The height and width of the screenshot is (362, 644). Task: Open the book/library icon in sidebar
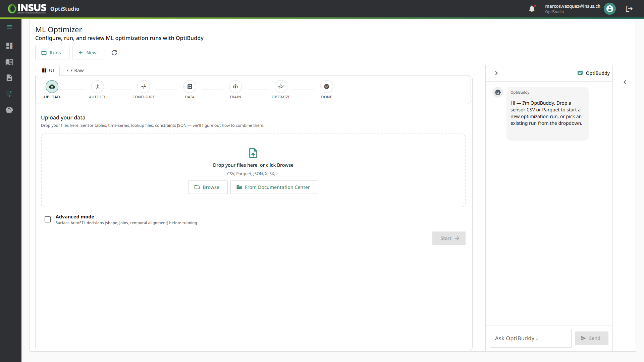point(9,62)
